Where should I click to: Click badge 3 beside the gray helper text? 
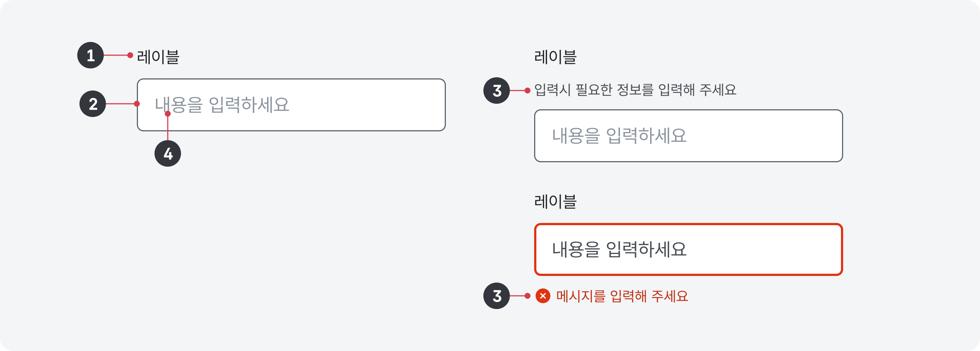497,91
